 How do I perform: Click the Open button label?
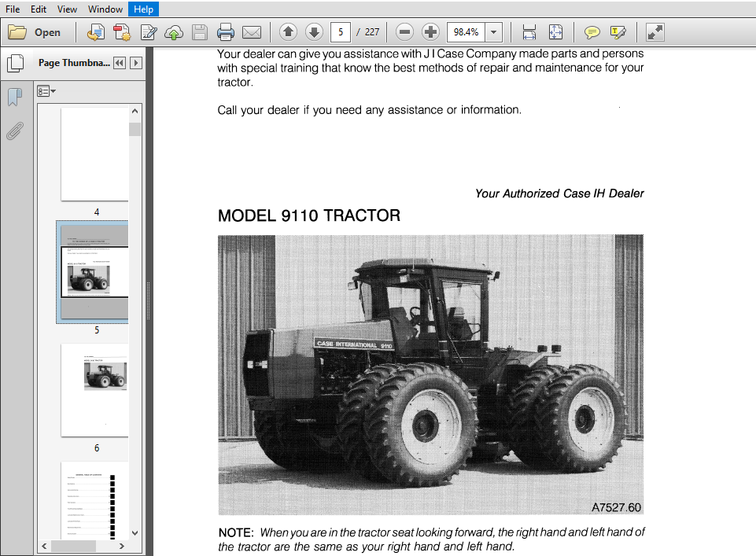coord(47,33)
